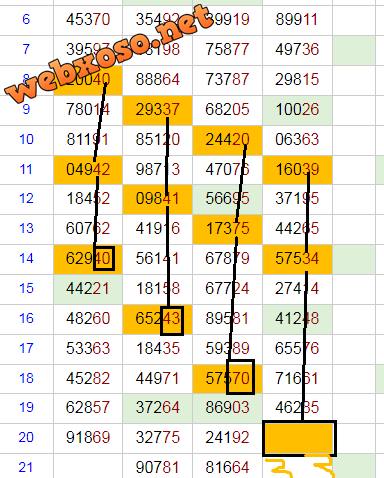This screenshot has height=478, width=384.
Task: Select the cell with 29815
Action: pos(297,79)
